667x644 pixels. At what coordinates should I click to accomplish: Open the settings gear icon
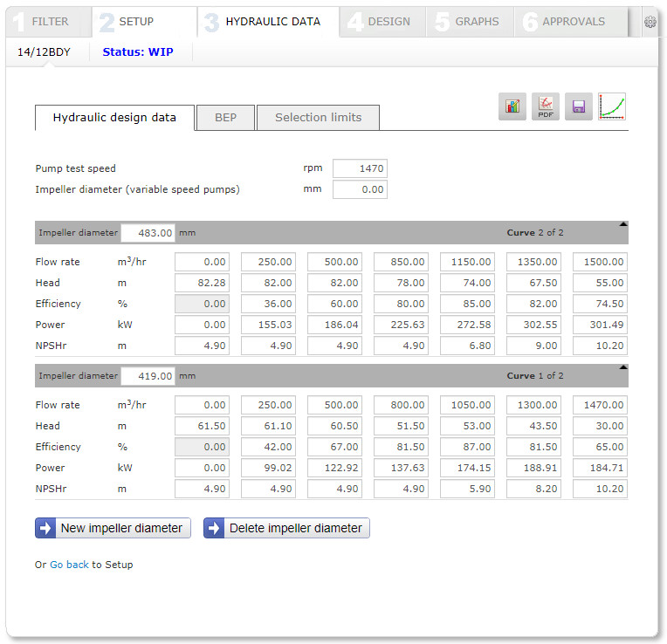(x=650, y=23)
